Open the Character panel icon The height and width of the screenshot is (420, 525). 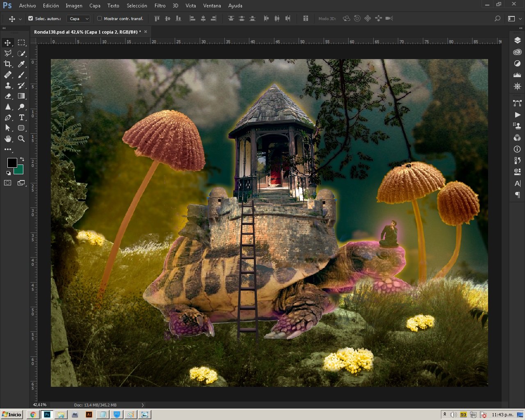[x=517, y=183]
